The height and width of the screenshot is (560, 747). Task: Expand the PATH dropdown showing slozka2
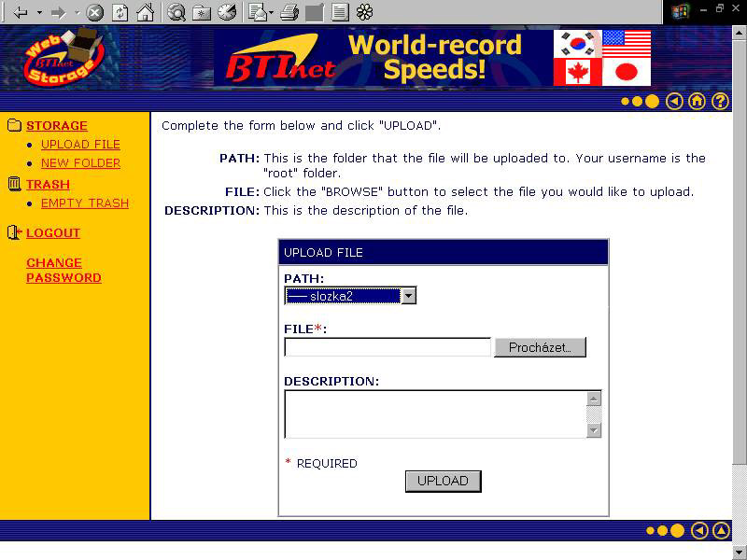pyautogui.click(x=407, y=296)
